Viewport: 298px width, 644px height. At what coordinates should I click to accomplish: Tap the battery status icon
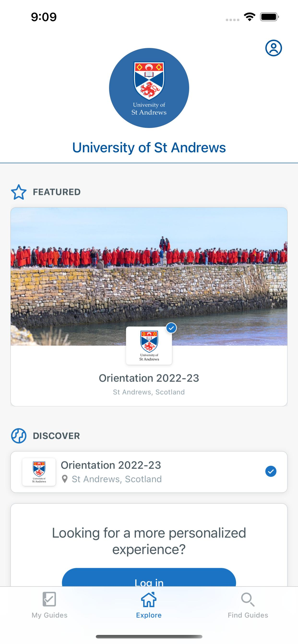[x=269, y=17]
